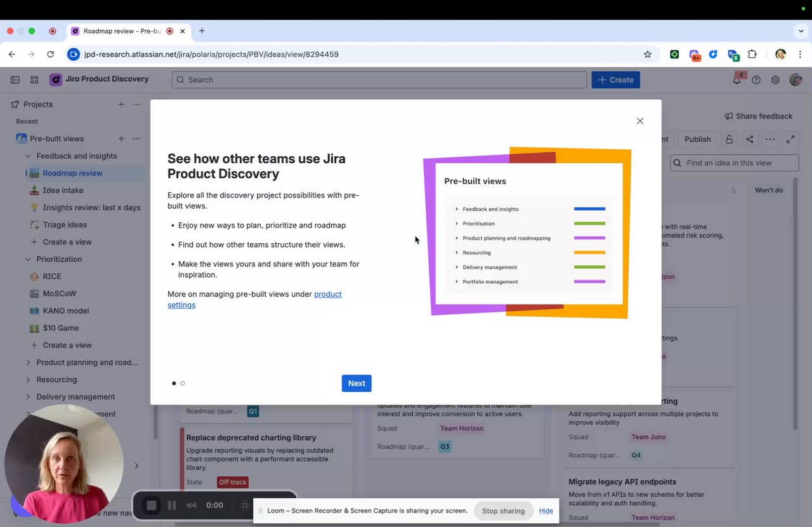Image resolution: width=812 pixels, height=527 pixels.
Task: Click the Off track state tag
Action: pos(233,483)
